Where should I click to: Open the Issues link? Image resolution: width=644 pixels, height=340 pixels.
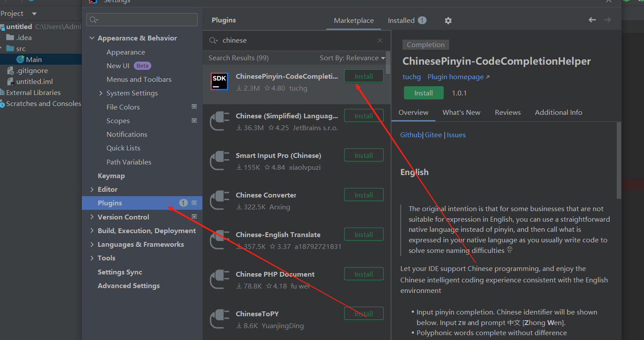tap(456, 135)
